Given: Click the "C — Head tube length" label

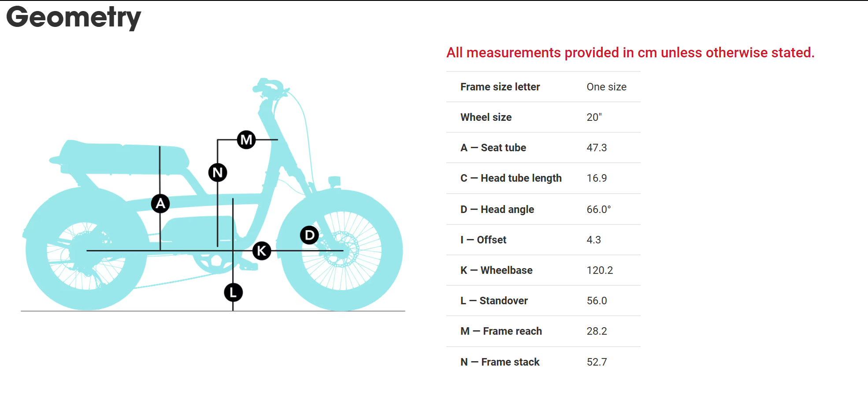Looking at the screenshot, I should pyautogui.click(x=511, y=178).
